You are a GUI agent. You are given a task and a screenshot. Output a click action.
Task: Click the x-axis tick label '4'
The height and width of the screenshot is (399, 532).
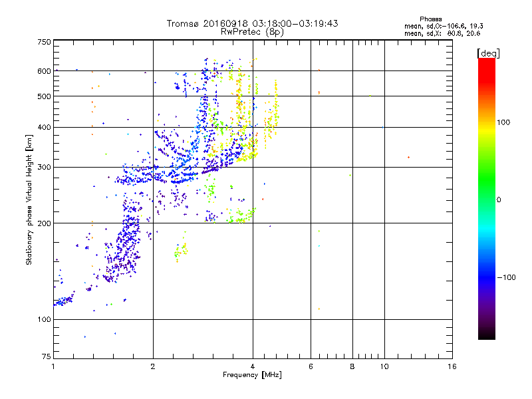click(253, 366)
